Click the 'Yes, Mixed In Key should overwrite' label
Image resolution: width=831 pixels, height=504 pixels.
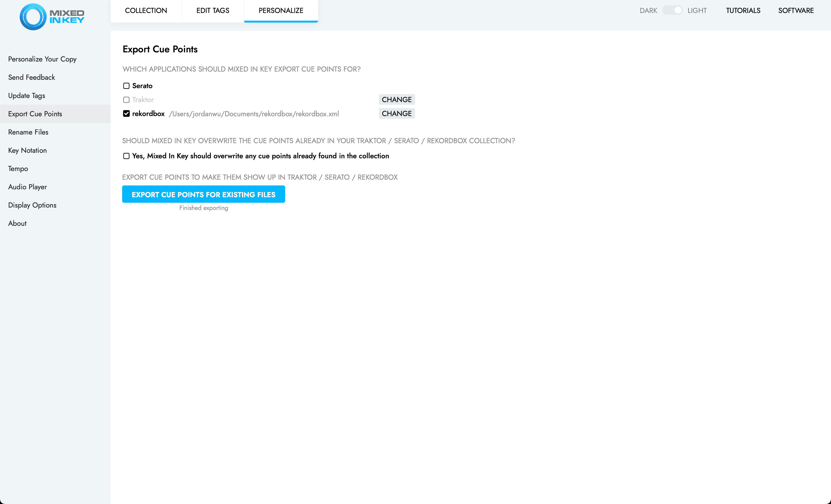(260, 156)
